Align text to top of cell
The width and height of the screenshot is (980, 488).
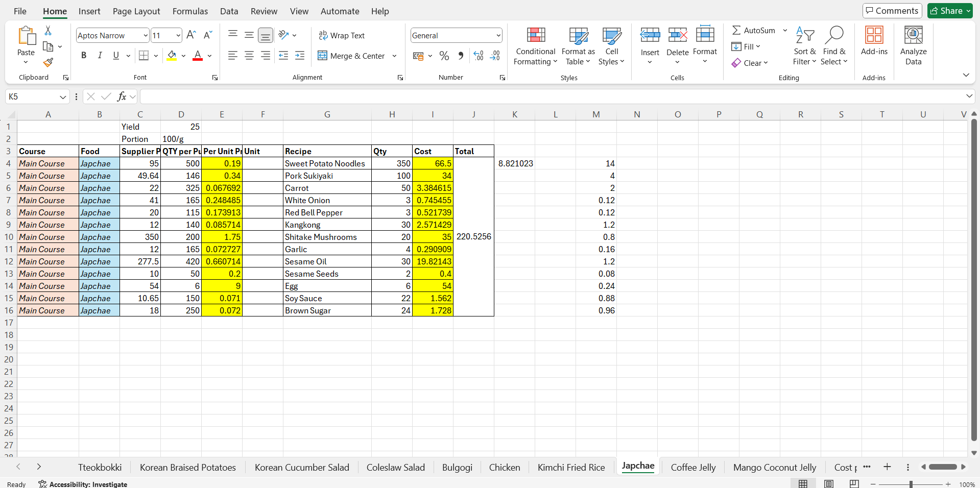coord(233,35)
